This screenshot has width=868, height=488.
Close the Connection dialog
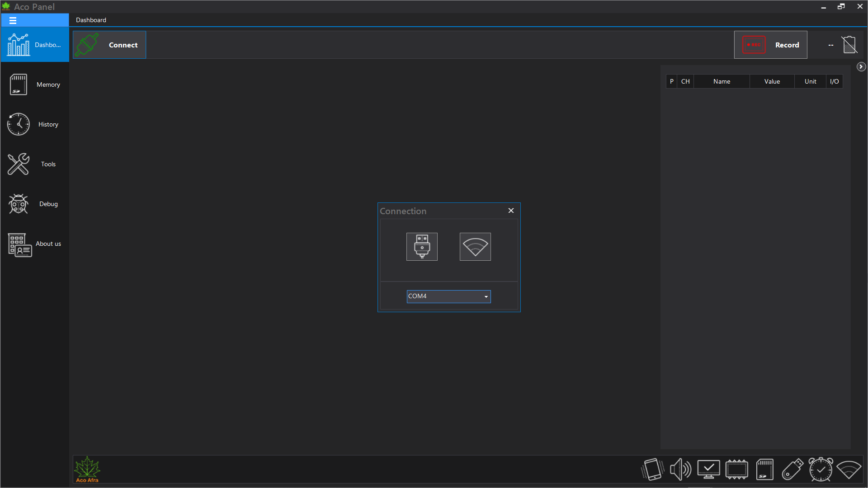(x=511, y=210)
